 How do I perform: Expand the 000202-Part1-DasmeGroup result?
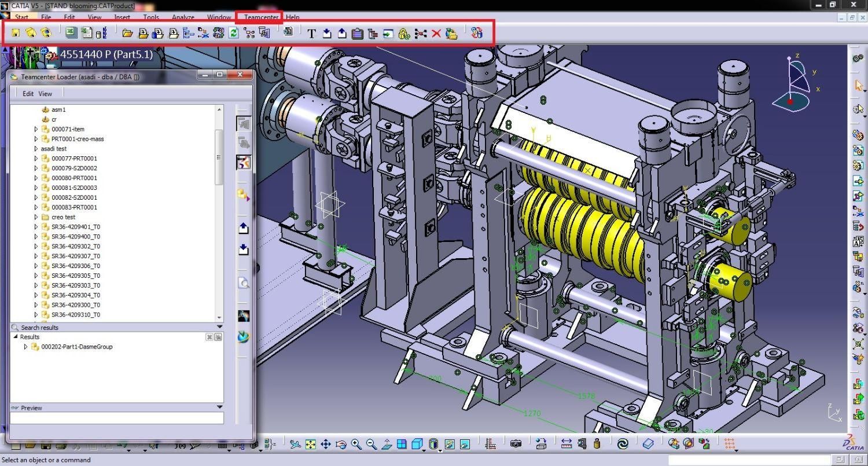point(25,347)
